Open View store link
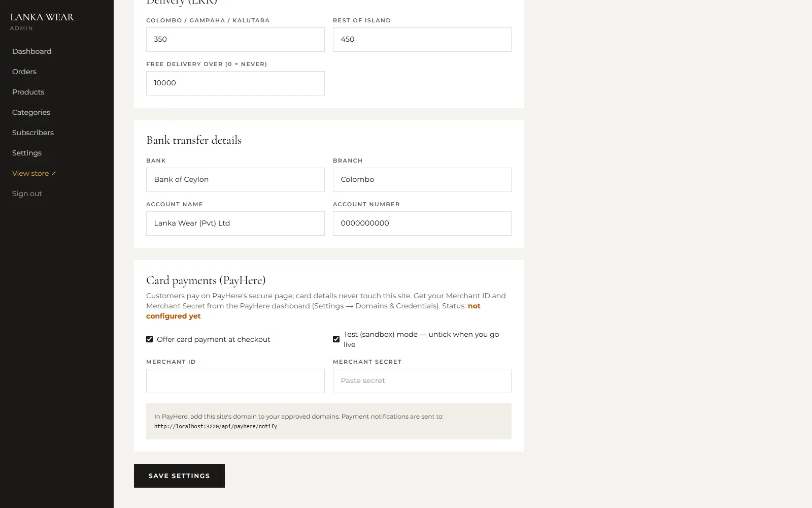Image resolution: width=812 pixels, height=508 pixels. pos(34,173)
